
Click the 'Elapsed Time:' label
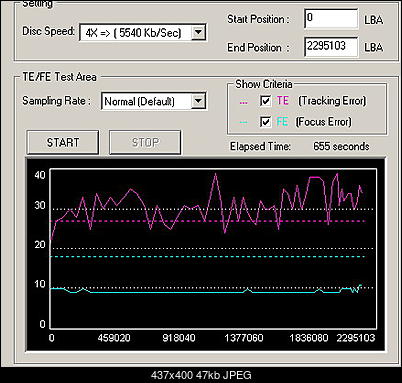tap(260, 146)
